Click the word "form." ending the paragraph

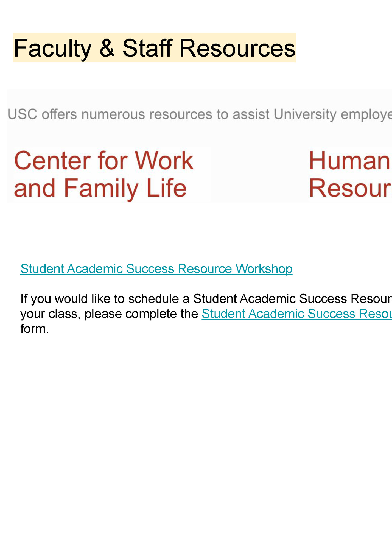[x=34, y=329]
